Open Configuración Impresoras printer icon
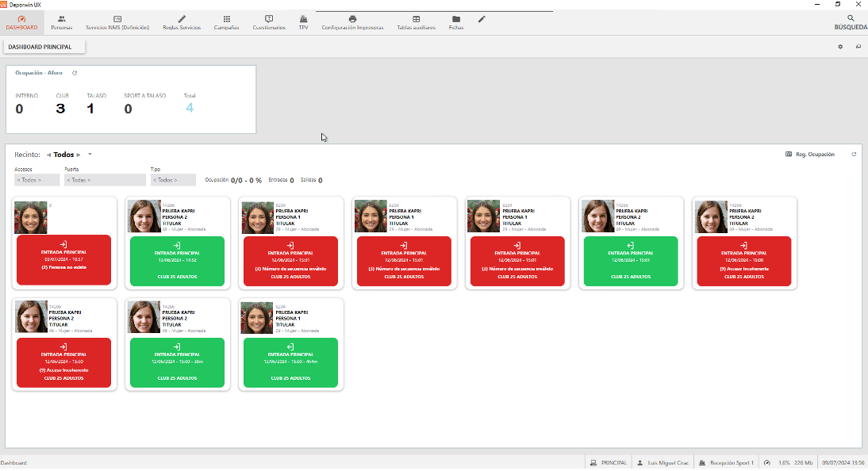The height and width of the screenshot is (471, 868). (x=352, y=18)
